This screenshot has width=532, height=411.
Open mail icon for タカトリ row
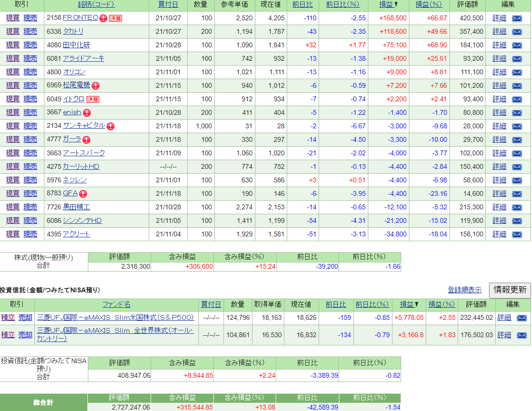(517, 32)
